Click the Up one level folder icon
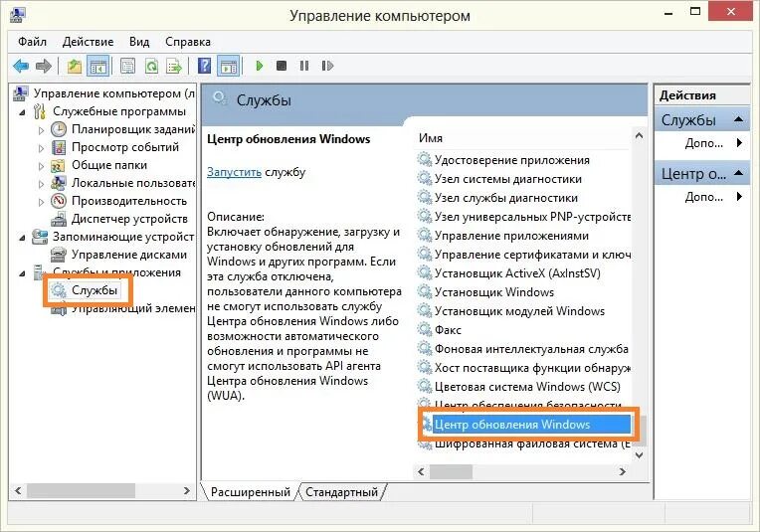The height and width of the screenshot is (532, 760). coord(74,66)
